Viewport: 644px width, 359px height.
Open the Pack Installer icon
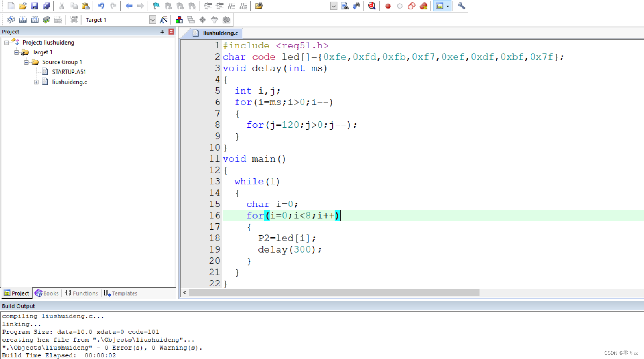(x=226, y=20)
